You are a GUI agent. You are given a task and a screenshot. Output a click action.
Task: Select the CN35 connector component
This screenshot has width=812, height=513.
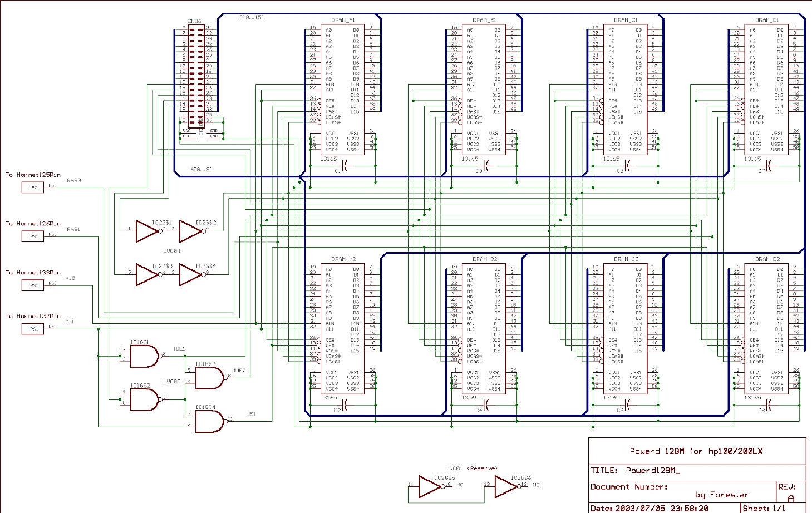click(195, 75)
